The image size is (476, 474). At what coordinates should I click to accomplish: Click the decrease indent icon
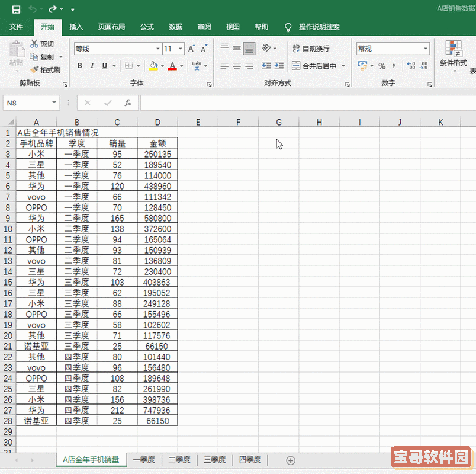click(266, 66)
